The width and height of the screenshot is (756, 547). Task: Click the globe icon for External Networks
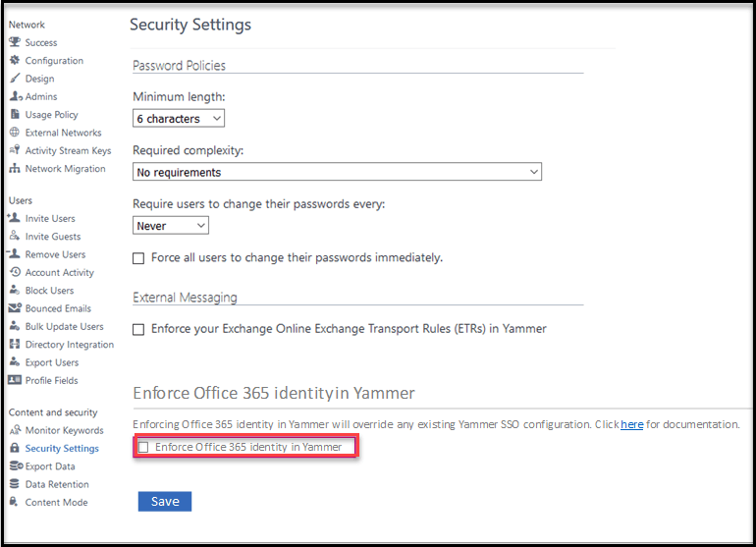click(x=15, y=133)
